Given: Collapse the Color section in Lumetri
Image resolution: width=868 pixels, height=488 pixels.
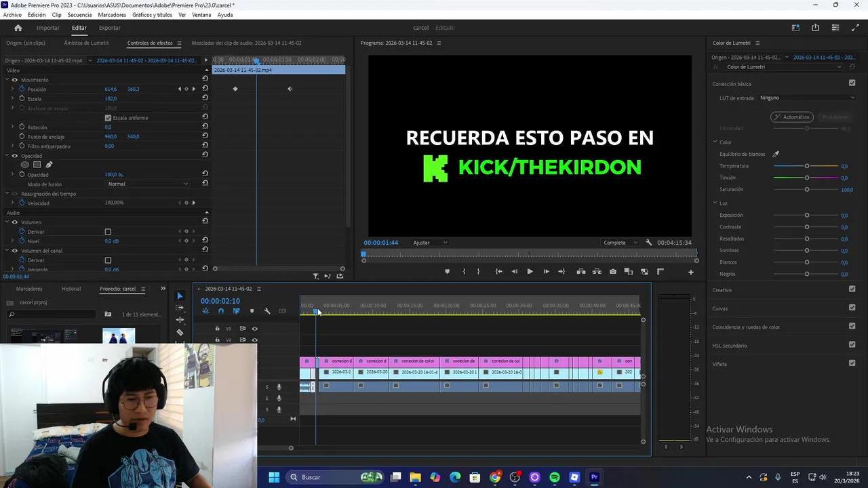Looking at the screenshot, I should coord(715,142).
